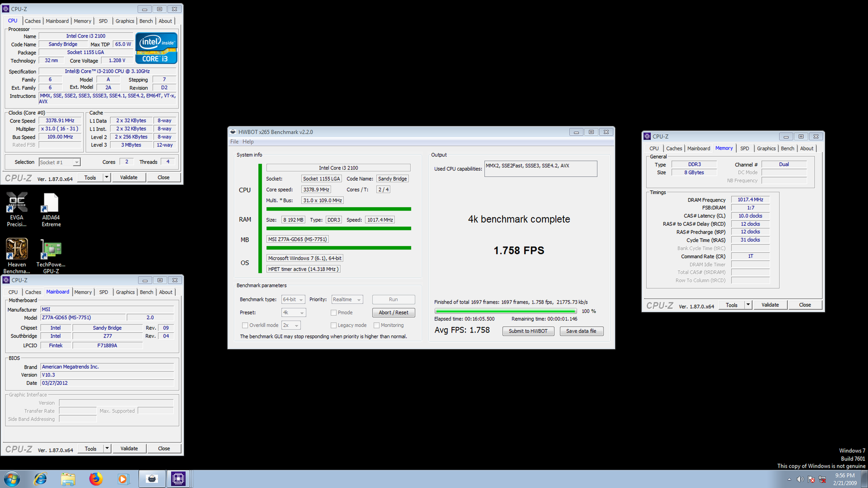Open File menu in HWBOT x265
Image resolution: width=868 pixels, height=488 pixels.
tap(234, 142)
